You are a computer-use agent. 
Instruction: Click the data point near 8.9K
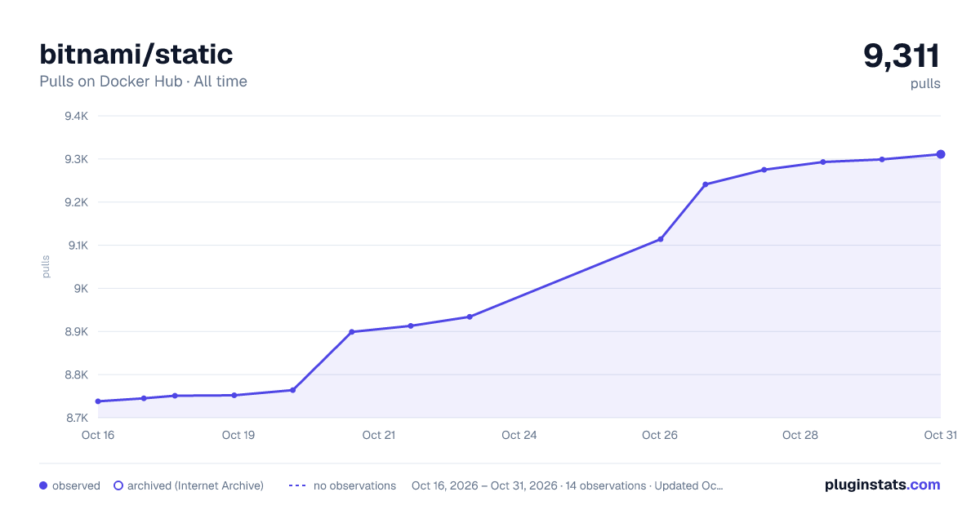click(352, 332)
